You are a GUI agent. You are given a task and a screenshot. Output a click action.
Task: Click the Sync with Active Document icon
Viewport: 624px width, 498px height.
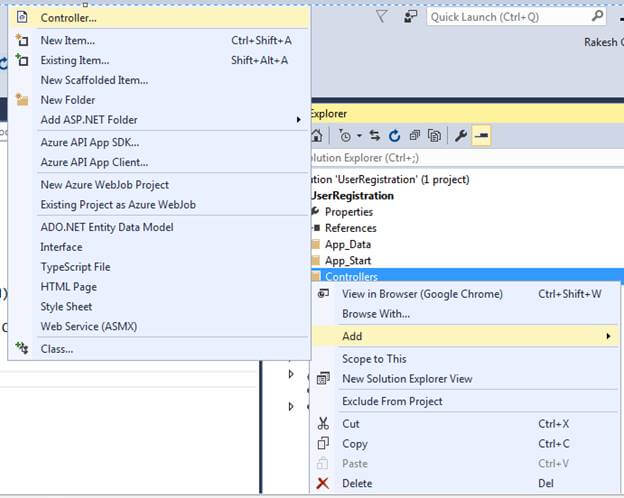coord(375,136)
